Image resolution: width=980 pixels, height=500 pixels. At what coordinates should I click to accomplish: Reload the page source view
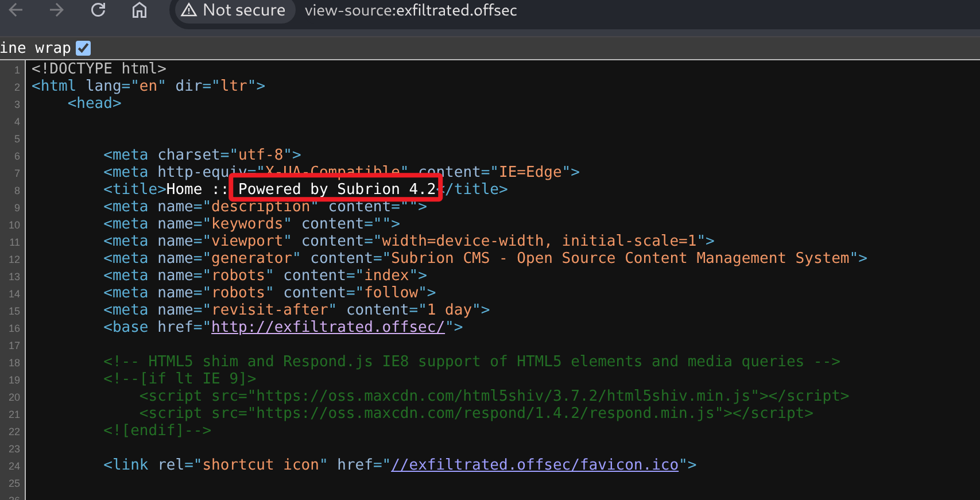98,10
